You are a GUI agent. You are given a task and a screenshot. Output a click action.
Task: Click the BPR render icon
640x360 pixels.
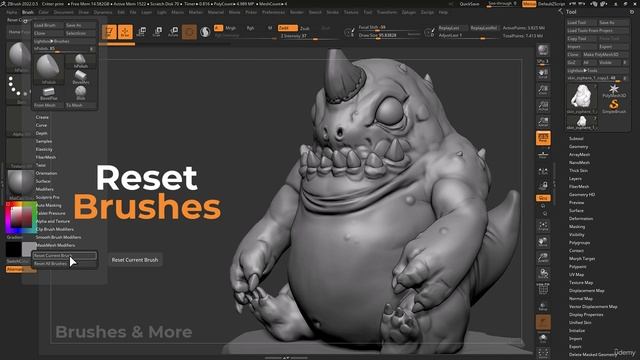543,51
